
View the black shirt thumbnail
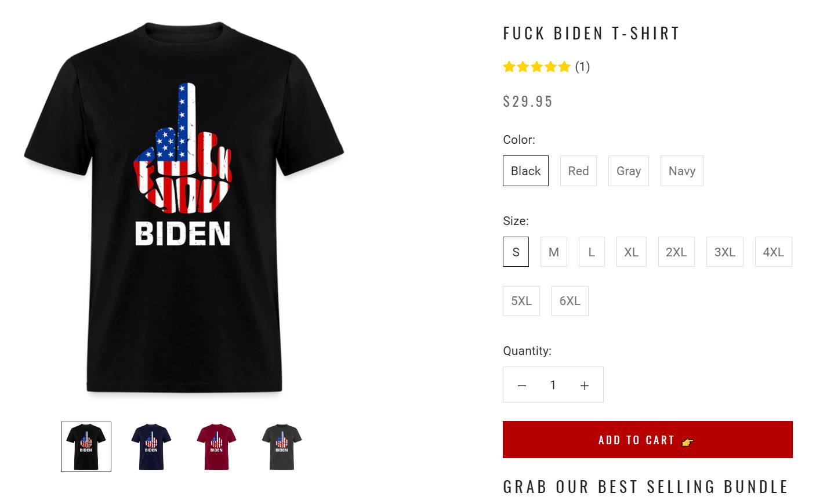point(86,447)
